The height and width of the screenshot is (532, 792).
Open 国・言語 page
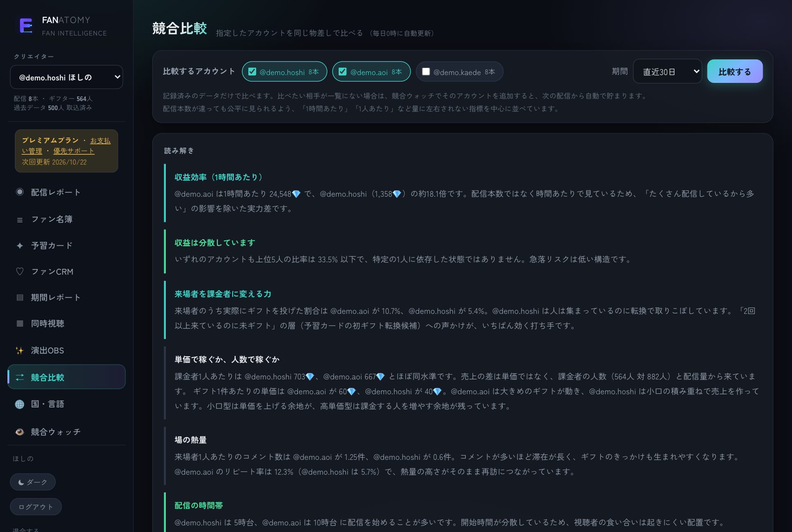[x=66, y=404]
